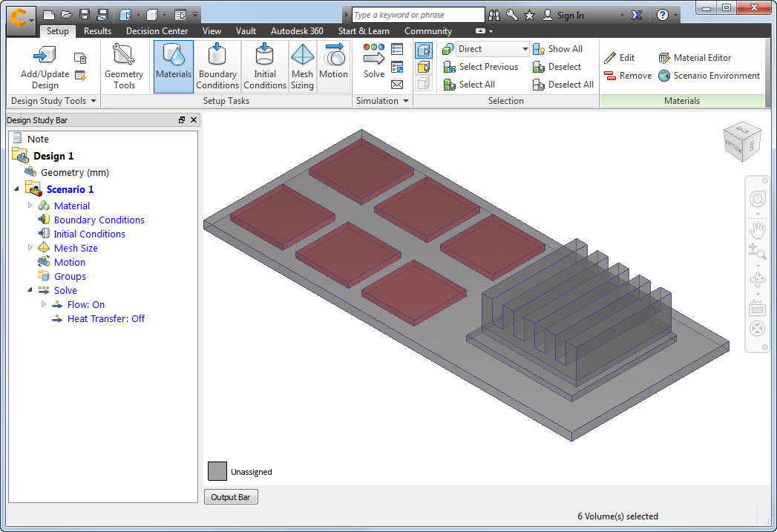Switch to the Decision Center tab
Image resolution: width=777 pixels, height=532 pixels.
tap(157, 31)
